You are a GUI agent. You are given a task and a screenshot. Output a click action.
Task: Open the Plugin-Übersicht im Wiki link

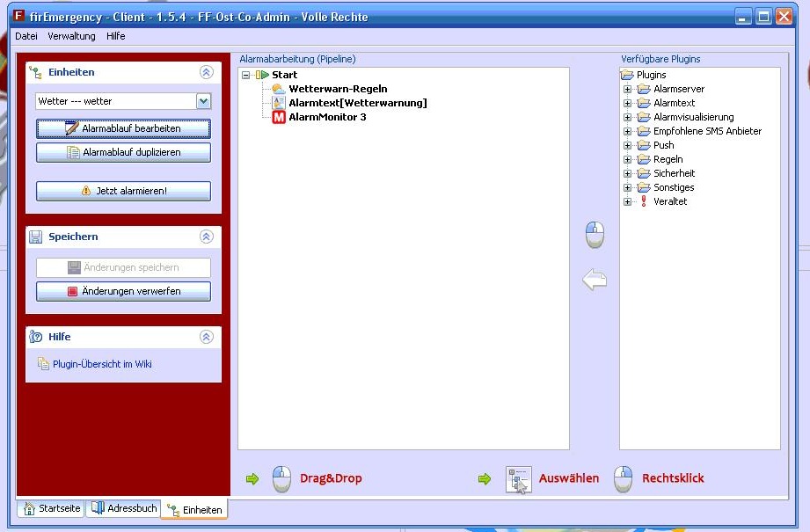click(102, 364)
